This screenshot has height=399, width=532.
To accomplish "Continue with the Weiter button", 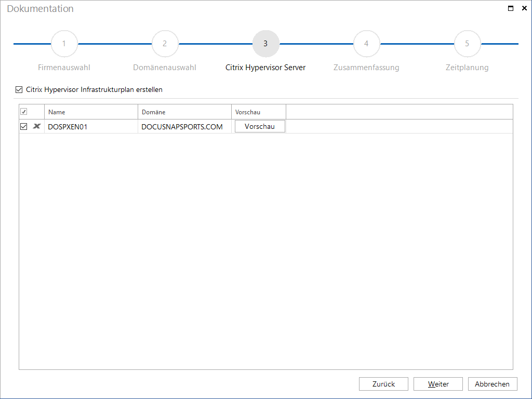I will click(438, 384).
